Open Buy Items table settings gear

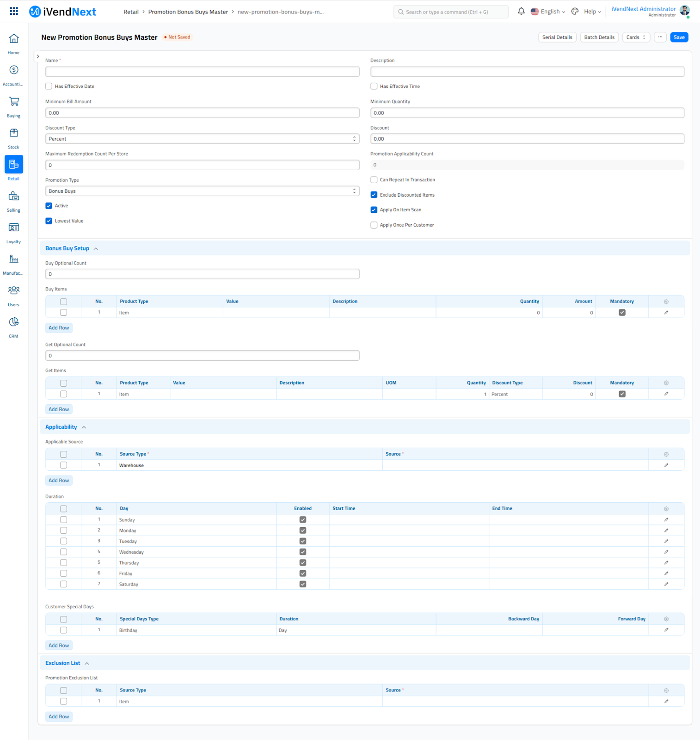coord(666,302)
